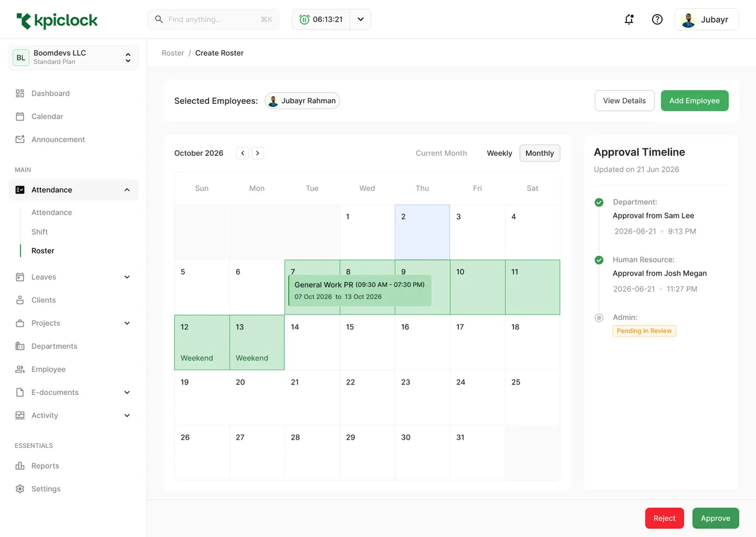Select the Roster submenu item
756x537 pixels.
(43, 251)
